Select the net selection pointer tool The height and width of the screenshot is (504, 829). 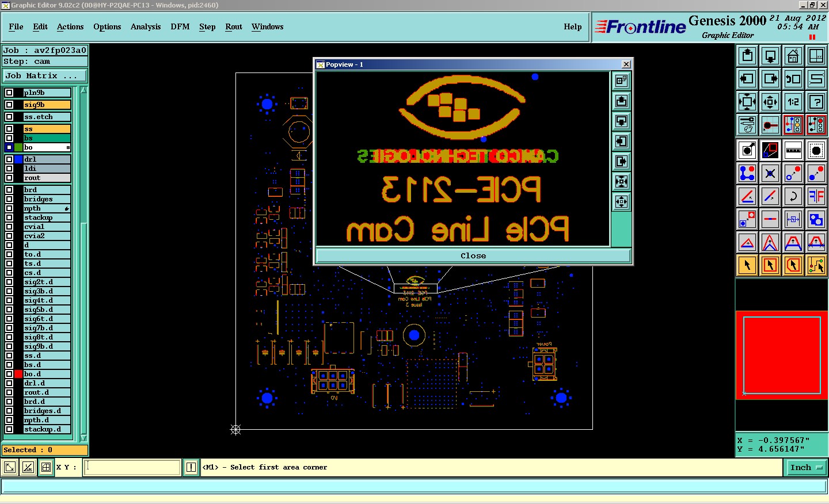click(816, 265)
